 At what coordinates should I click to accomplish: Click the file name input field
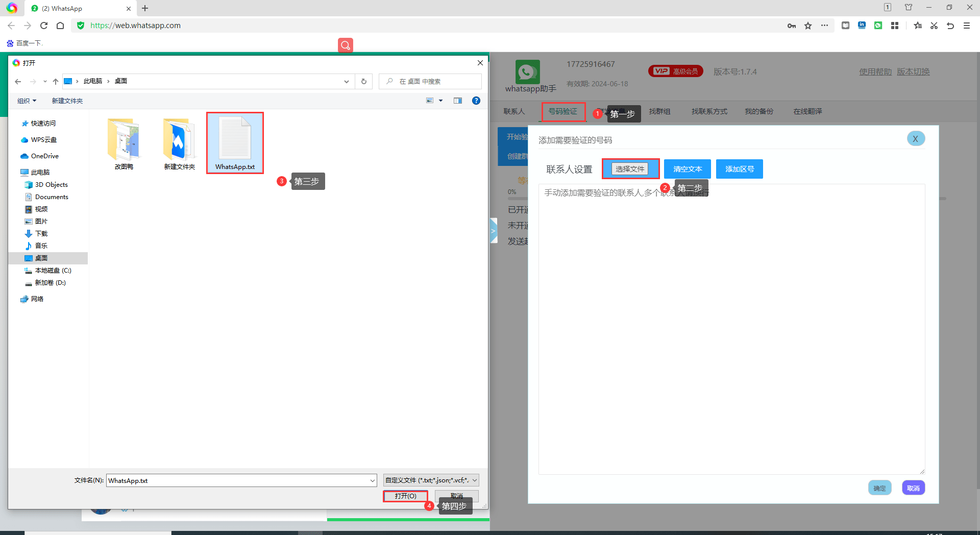pyautogui.click(x=237, y=480)
